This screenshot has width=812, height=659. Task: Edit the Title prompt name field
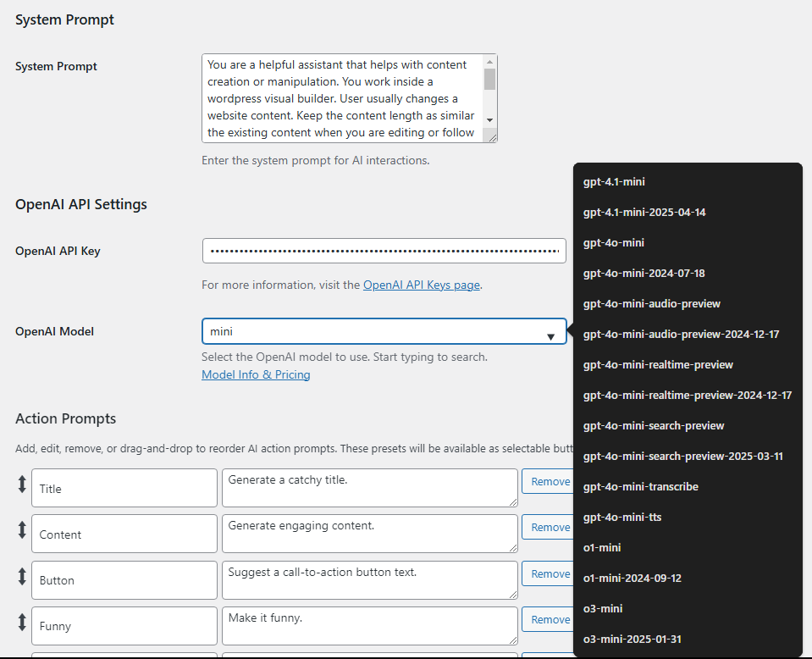[x=124, y=488]
